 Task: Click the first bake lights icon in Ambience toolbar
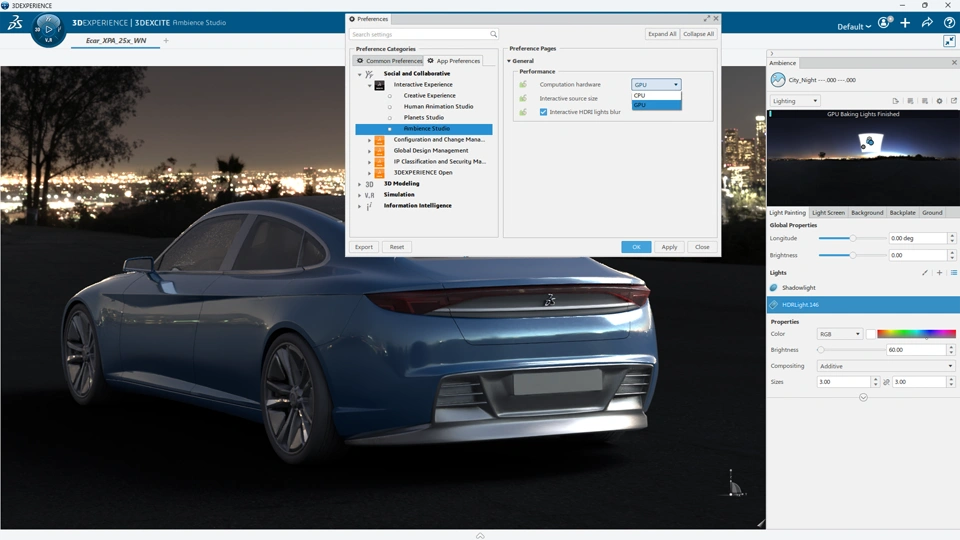910,100
